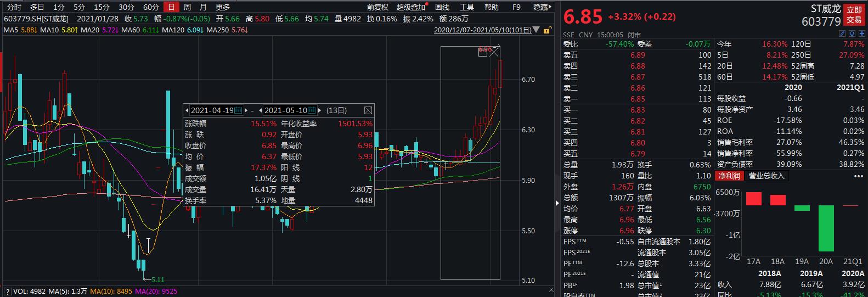Image resolution: width=868 pixels, height=297 pixels.
Task: Select the 60分 period tab
Action: coord(151,7)
